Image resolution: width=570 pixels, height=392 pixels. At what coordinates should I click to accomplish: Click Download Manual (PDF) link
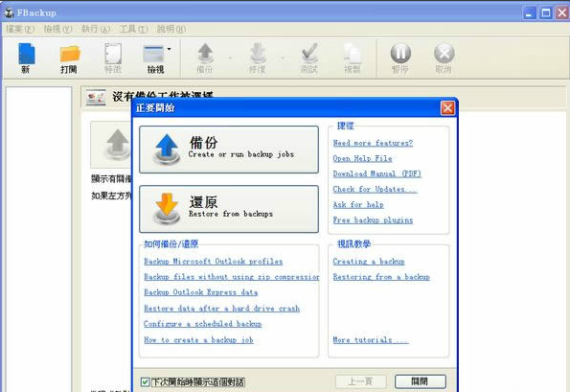tap(377, 173)
